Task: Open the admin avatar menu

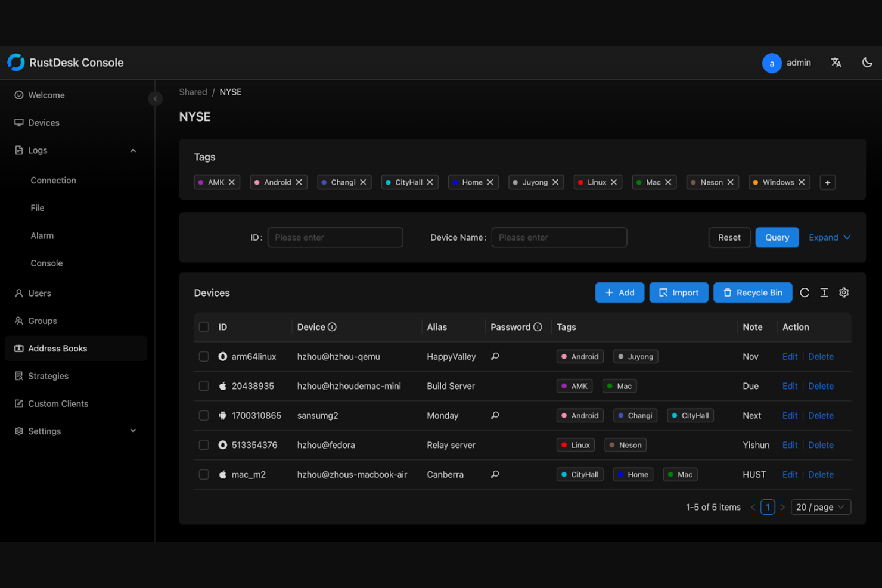Action: [x=772, y=63]
